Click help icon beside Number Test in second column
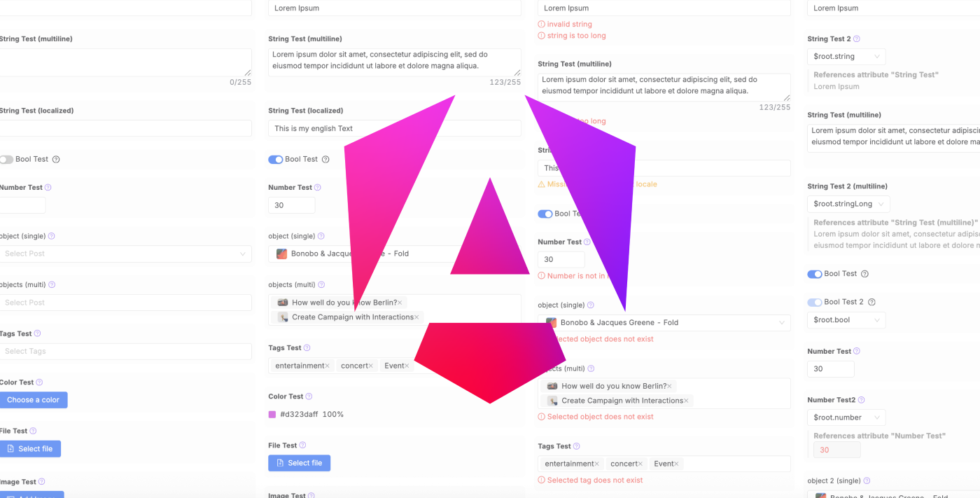Image resolution: width=980 pixels, height=498 pixels. tap(318, 187)
